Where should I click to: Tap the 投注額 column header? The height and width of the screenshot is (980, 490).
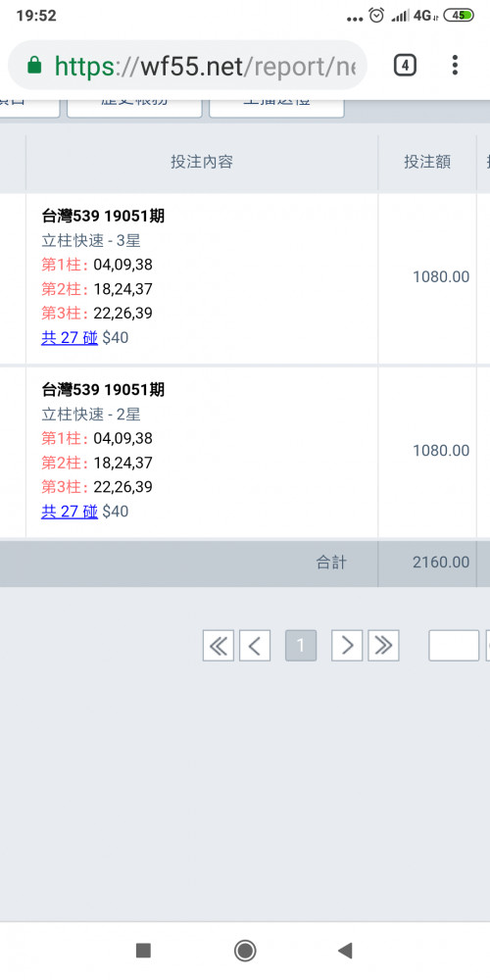click(427, 163)
